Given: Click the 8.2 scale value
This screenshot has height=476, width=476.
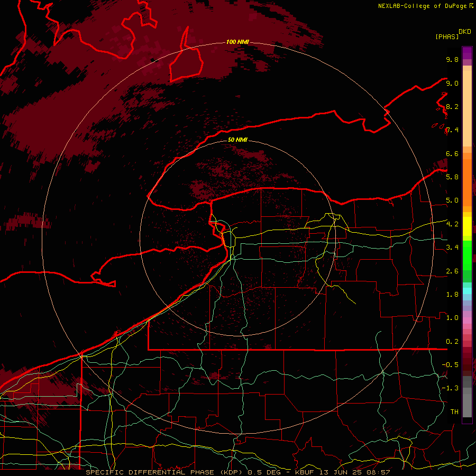Looking at the screenshot, I should 452,106.
